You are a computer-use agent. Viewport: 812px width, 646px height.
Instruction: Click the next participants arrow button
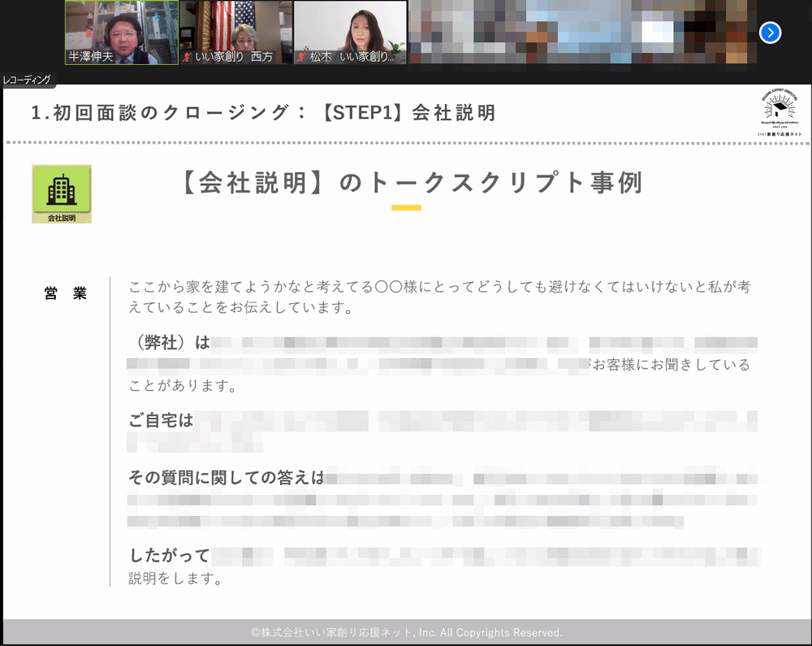click(770, 33)
